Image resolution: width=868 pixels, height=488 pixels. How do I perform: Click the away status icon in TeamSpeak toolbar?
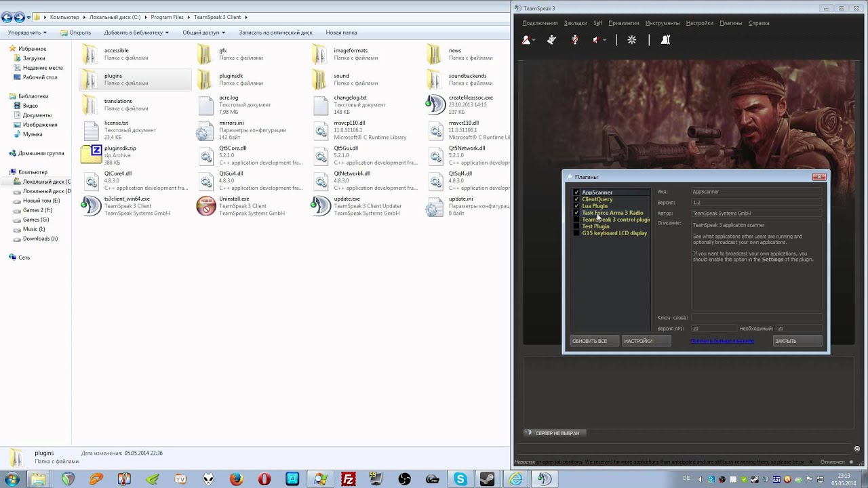pyautogui.click(x=526, y=40)
